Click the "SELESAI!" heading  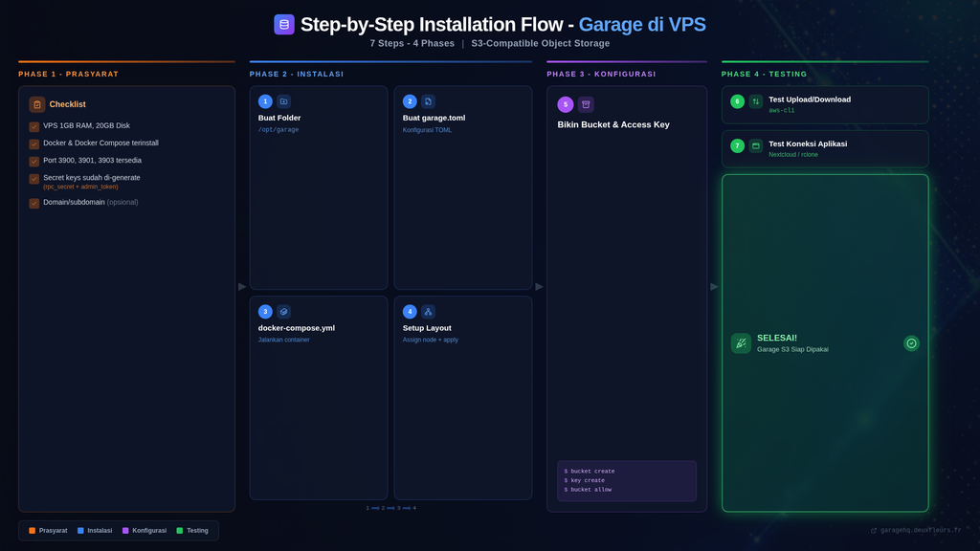click(777, 338)
